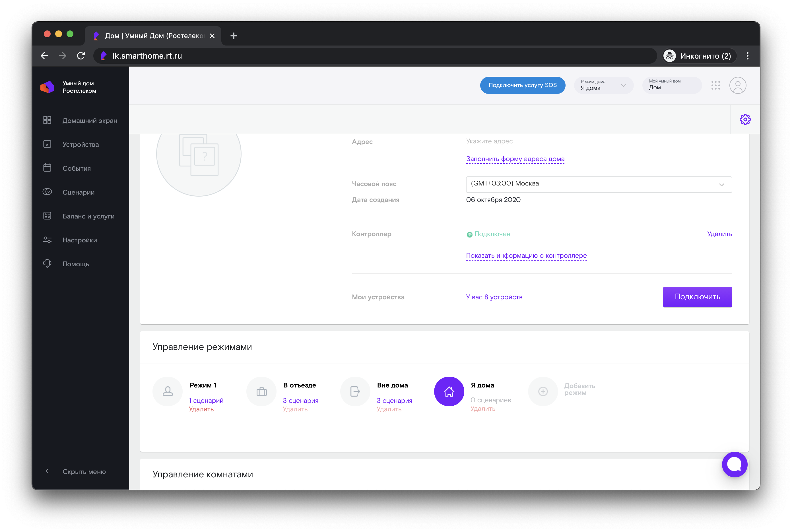This screenshot has height=532, width=792.
Task: Reload the page in the browser
Action: pos(81,56)
